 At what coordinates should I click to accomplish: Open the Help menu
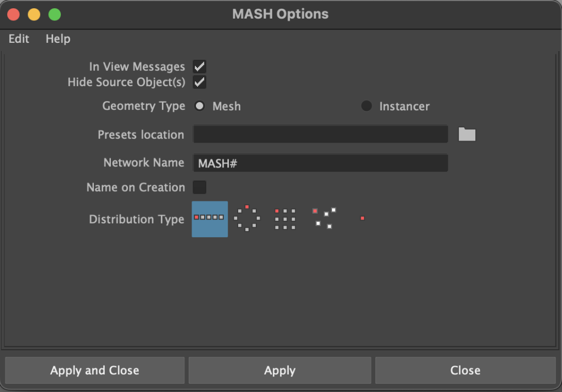58,38
